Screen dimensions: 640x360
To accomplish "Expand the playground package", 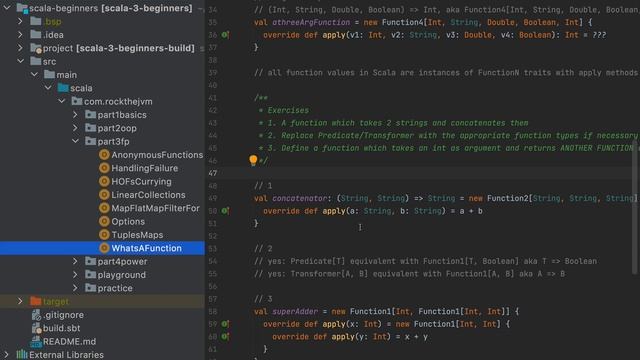I will (x=75, y=275).
